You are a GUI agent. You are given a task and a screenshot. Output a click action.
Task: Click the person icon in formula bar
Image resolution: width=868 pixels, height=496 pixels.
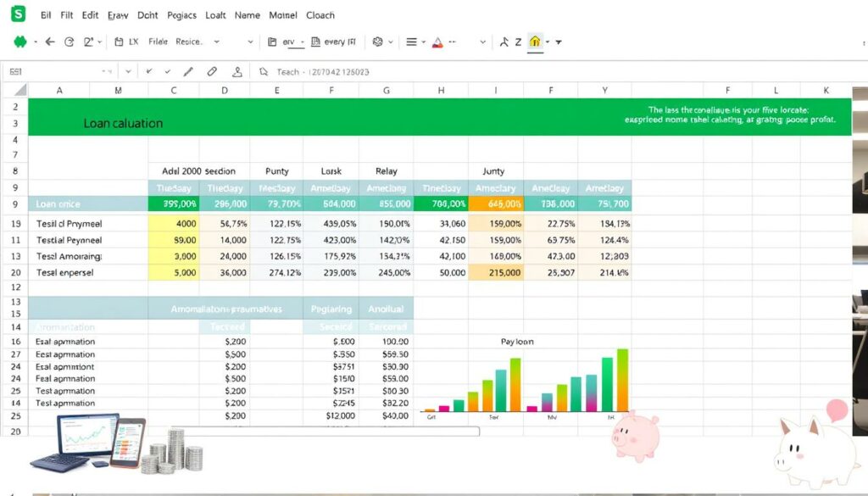pos(237,71)
